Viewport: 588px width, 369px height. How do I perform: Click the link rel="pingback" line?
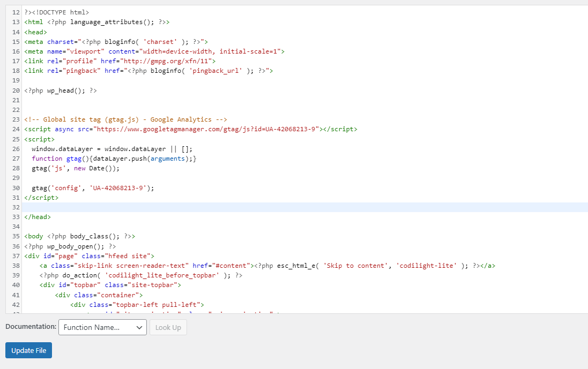tap(148, 71)
